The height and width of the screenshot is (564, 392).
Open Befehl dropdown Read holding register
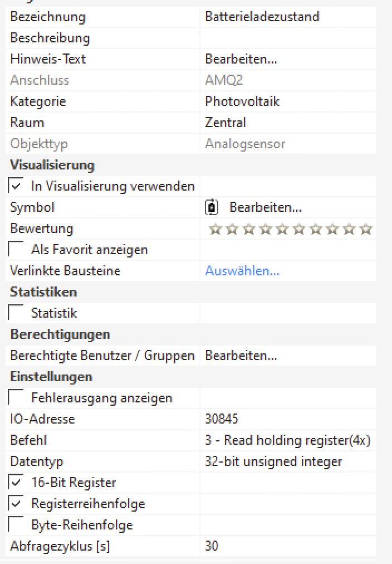coord(288,440)
